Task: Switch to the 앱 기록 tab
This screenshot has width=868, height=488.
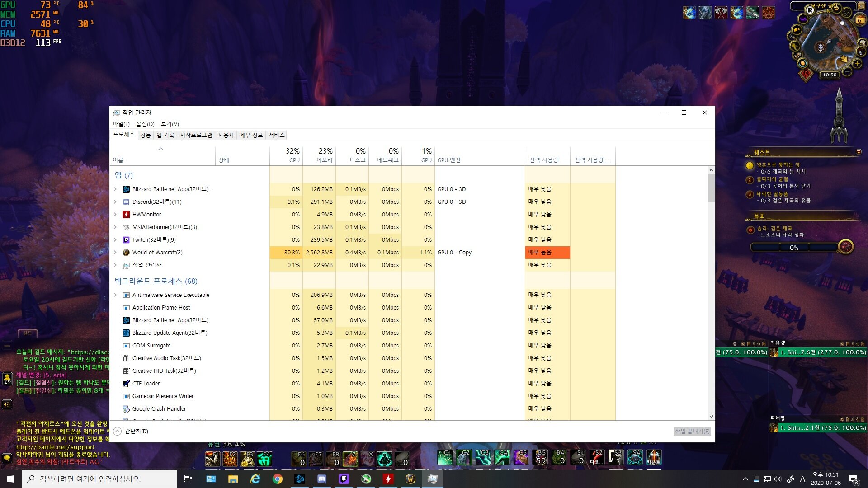Action: (165, 135)
